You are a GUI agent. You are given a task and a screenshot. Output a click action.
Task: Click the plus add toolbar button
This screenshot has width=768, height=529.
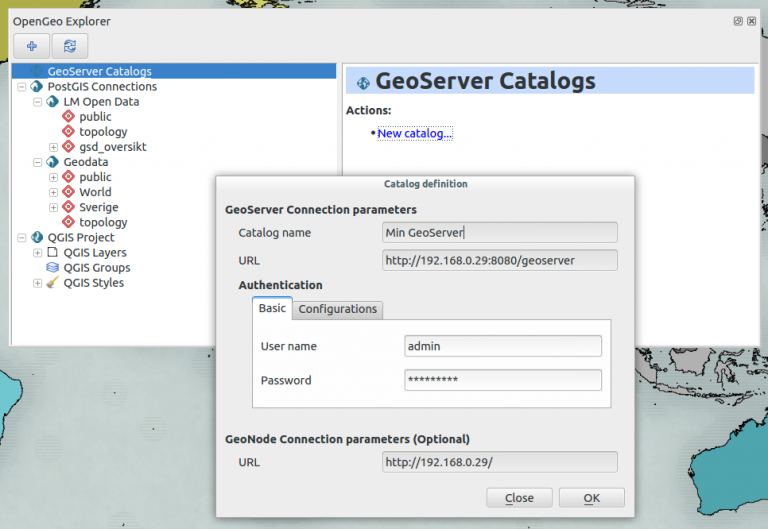tap(31, 46)
